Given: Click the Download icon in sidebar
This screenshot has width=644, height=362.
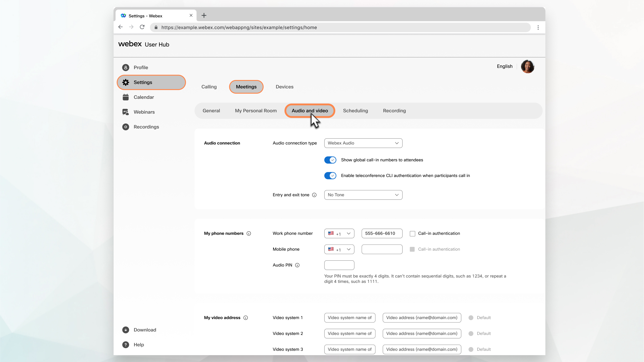Looking at the screenshot, I should (126, 329).
